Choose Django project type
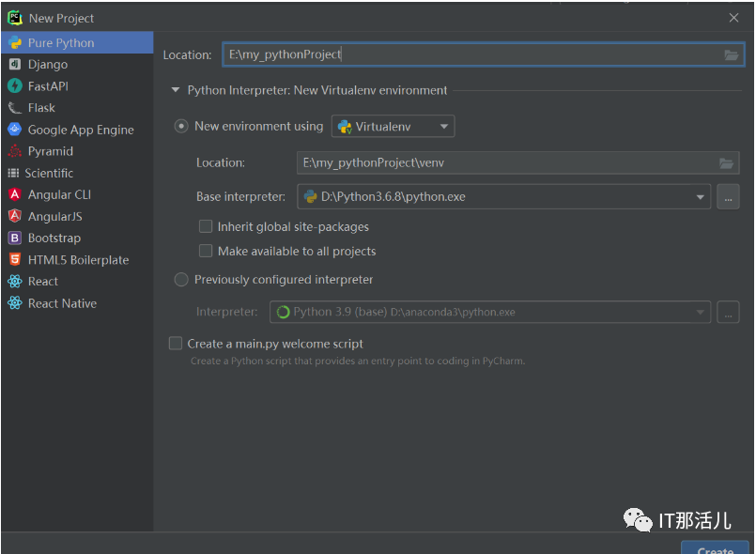Image resolution: width=756 pixels, height=554 pixels. coord(77,64)
